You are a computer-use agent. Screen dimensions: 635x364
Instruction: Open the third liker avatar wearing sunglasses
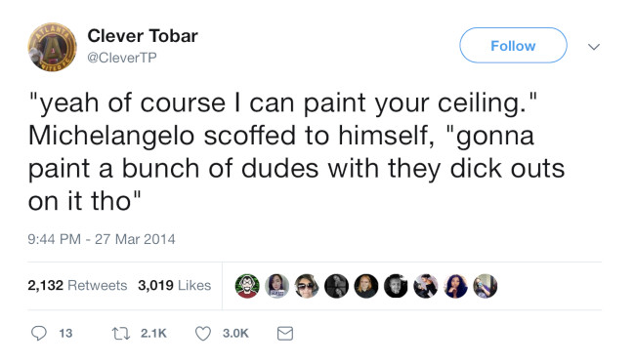pos(307,286)
